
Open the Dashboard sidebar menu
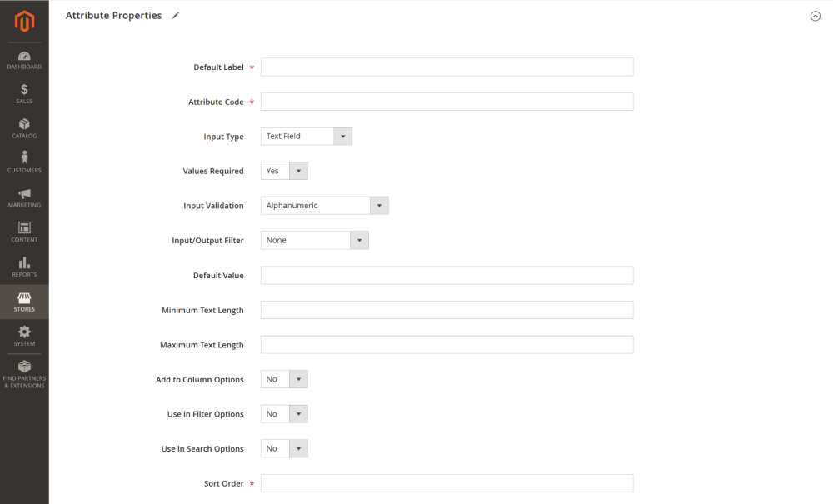(24, 61)
